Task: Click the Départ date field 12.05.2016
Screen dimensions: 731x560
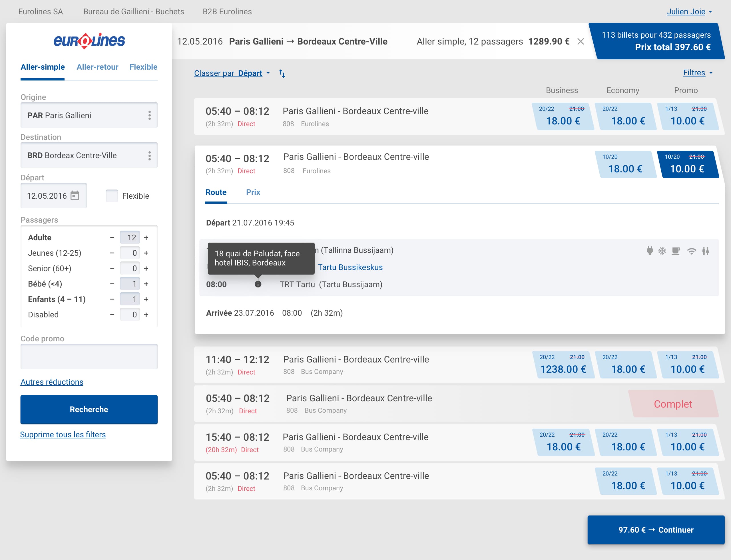Action: [54, 196]
